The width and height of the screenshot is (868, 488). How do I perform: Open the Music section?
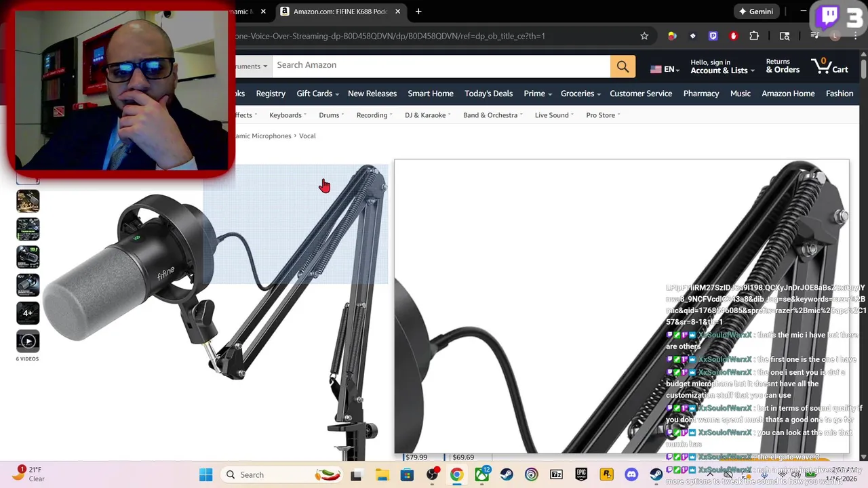[x=741, y=94]
